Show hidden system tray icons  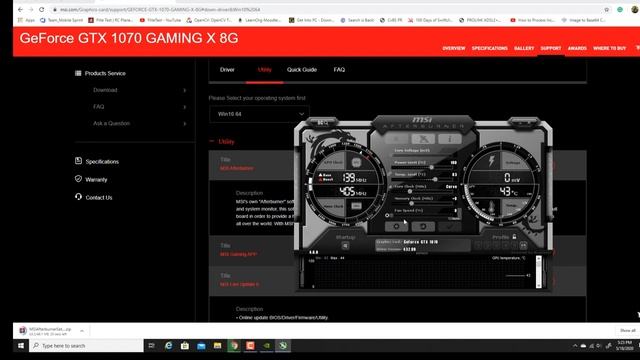coord(575,346)
